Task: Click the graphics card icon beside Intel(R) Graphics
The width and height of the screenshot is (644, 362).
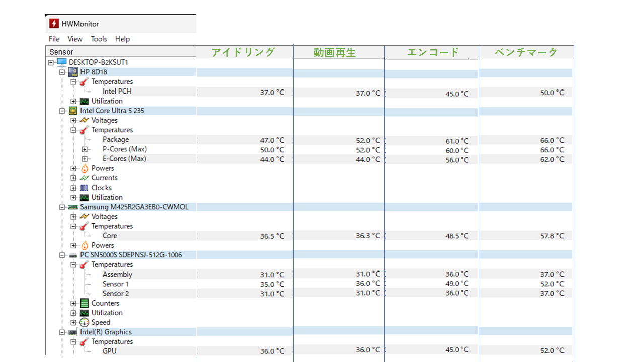Action: click(73, 332)
